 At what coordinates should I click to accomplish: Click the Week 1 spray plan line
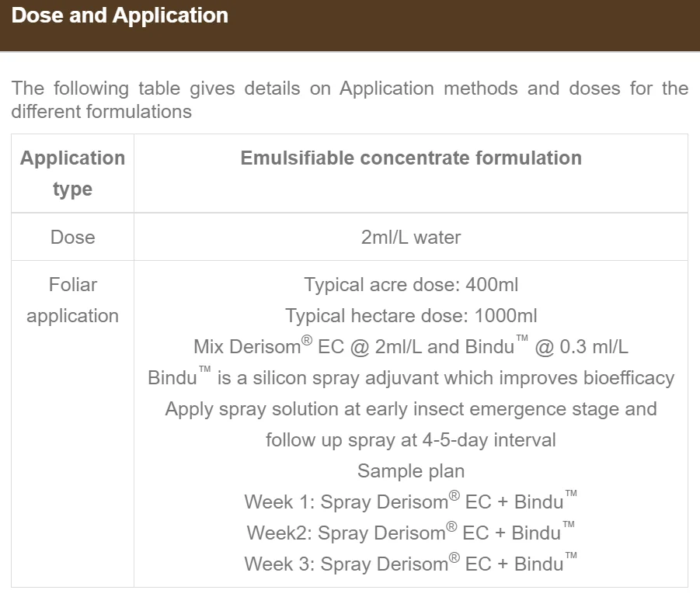click(x=411, y=501)
